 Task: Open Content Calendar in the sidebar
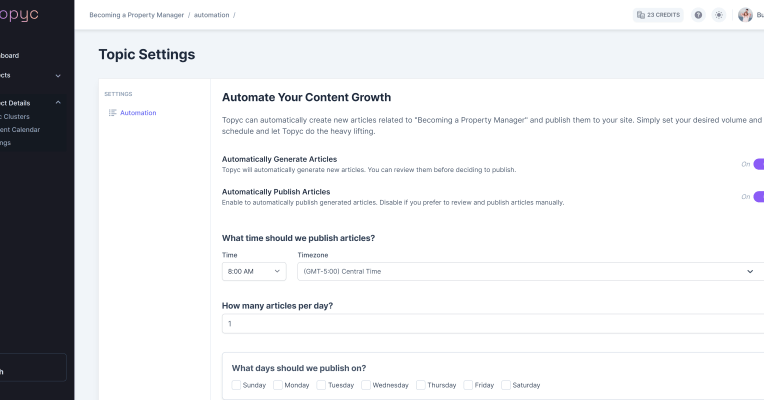[20, 129]
